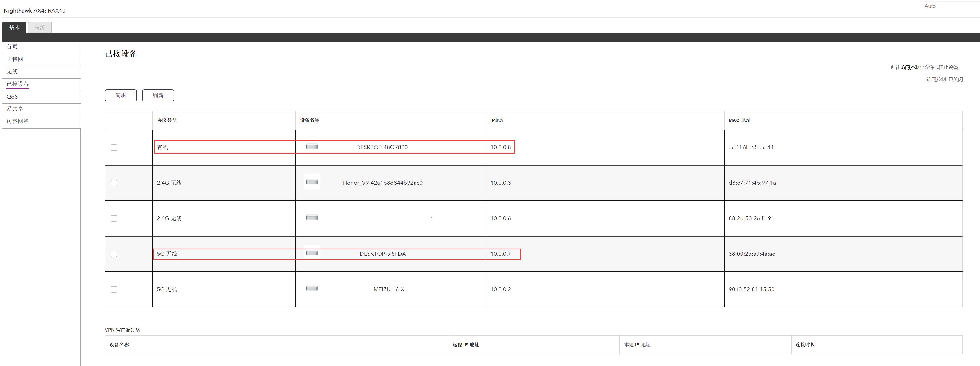Viewport: 980px width, 366px height.
Task: Click device icon in the 10.0.0.6 row
Action: (x=312, y=217)
